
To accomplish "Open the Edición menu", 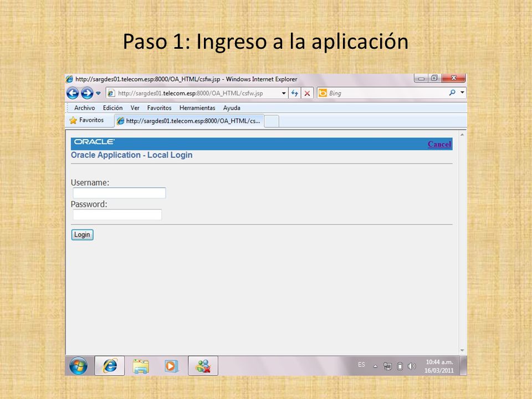I will tap(112, 108).
